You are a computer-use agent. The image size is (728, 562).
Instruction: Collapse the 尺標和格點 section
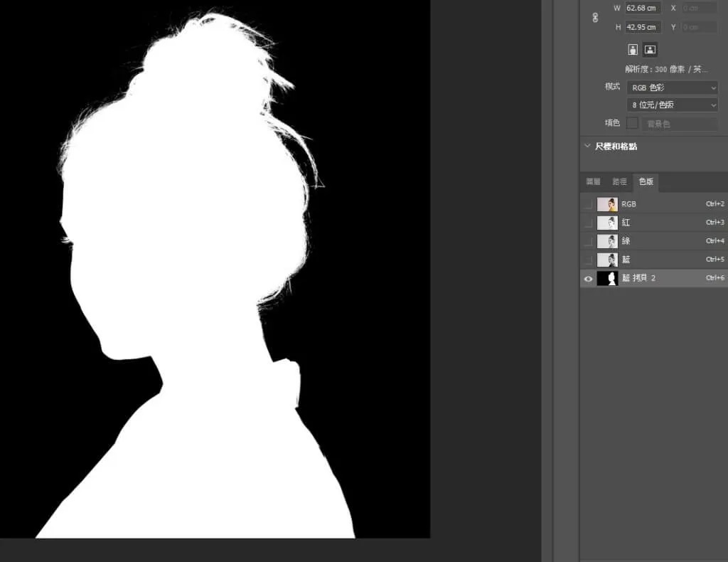(x=587, y=146)
